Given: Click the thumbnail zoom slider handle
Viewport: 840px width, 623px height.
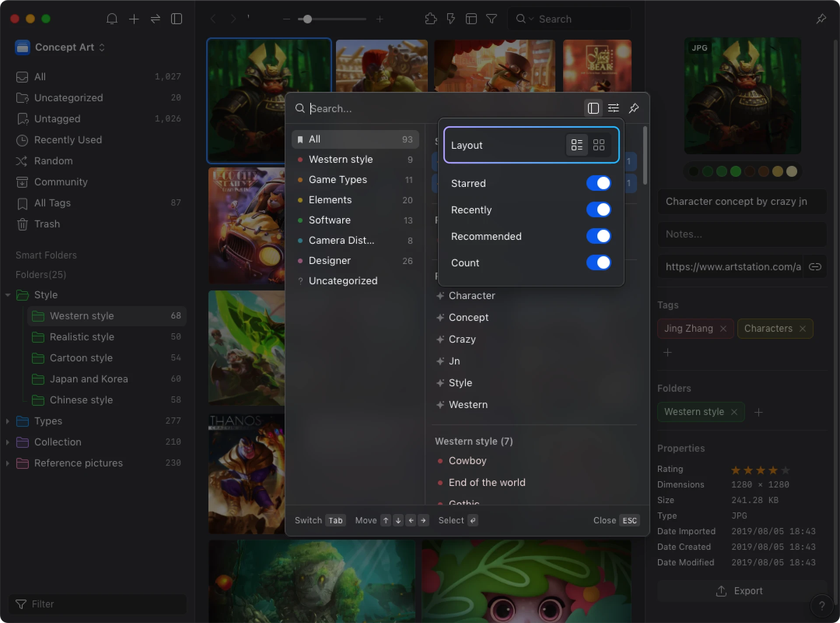Looking at the screenshot, I should coord(308,19).
